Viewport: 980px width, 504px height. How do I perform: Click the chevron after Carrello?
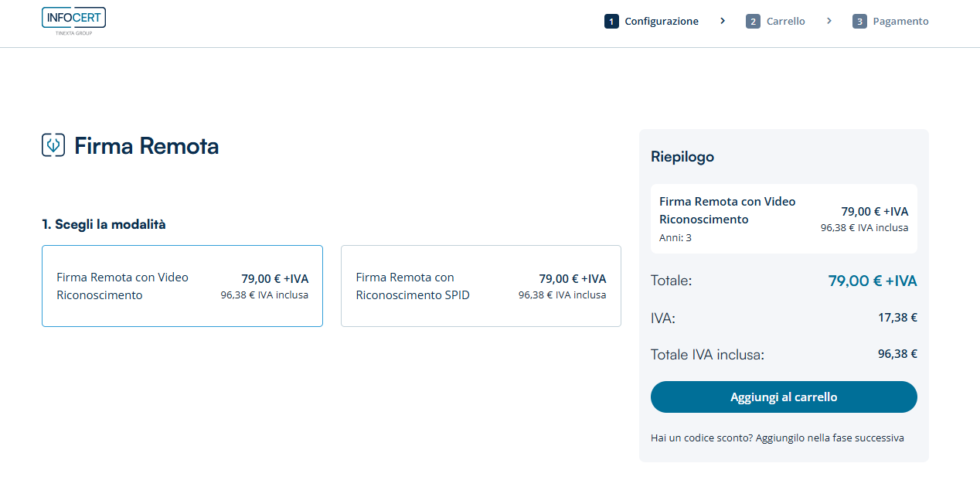[829, 21]
